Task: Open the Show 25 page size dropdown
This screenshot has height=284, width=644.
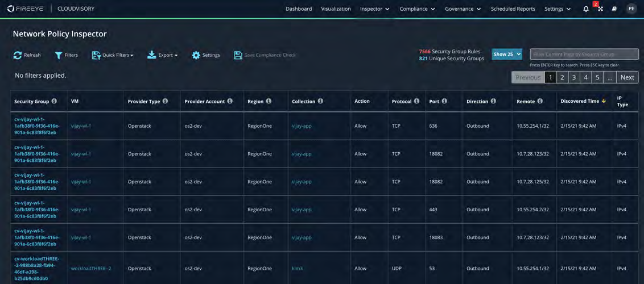Action: [x=507, y=54]
